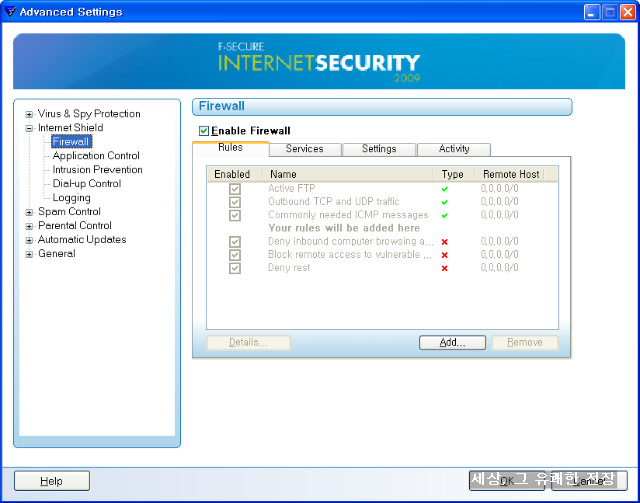This screenshot has height=503, width=640.
Task: Sort rules by the Name column header
Action: (348, 174)
